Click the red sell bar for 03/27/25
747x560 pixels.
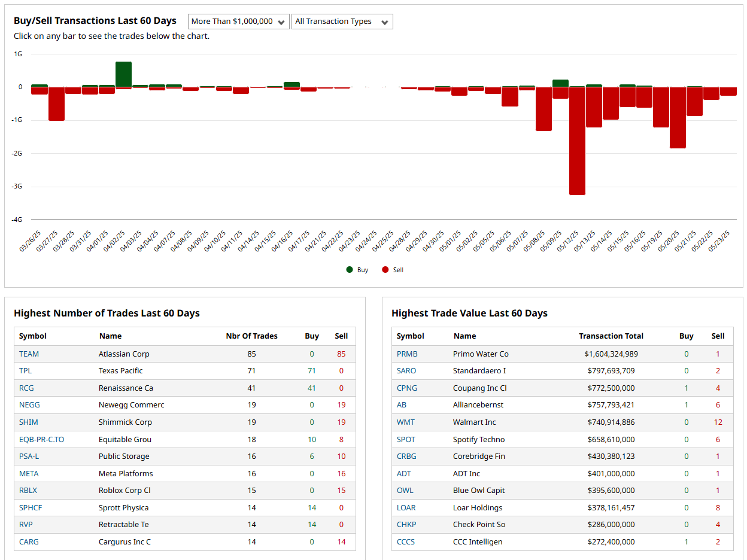(56, 104)
